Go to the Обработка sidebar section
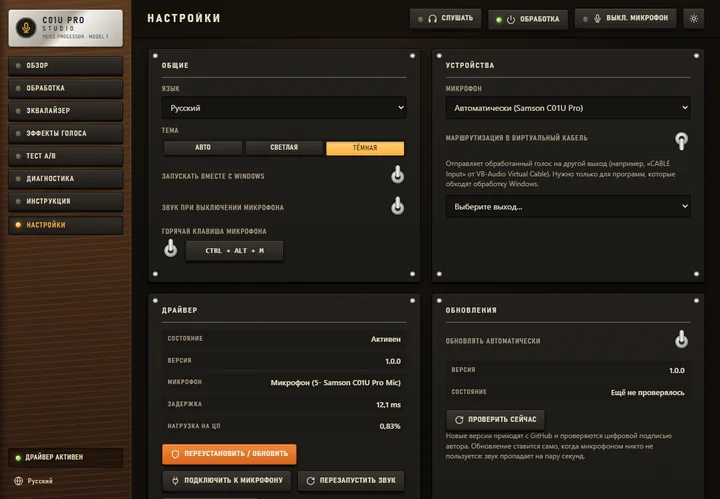The width and height of the screenshot is (720, 499). 66,88
